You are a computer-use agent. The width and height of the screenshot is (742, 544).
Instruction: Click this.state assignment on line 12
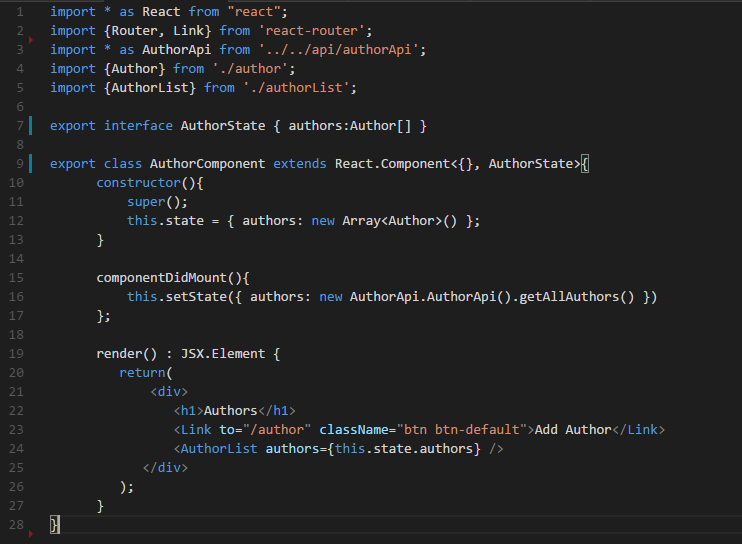(x=165, y=221)
